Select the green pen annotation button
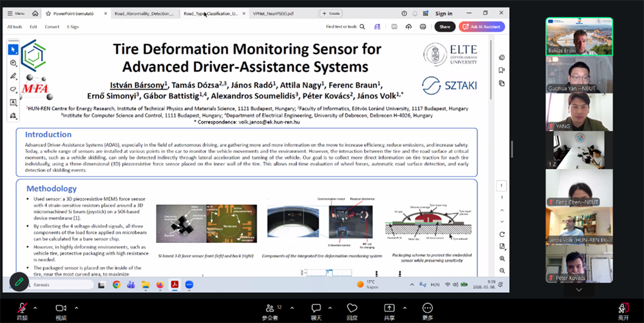The image size is (644, 323). [19, 282]
